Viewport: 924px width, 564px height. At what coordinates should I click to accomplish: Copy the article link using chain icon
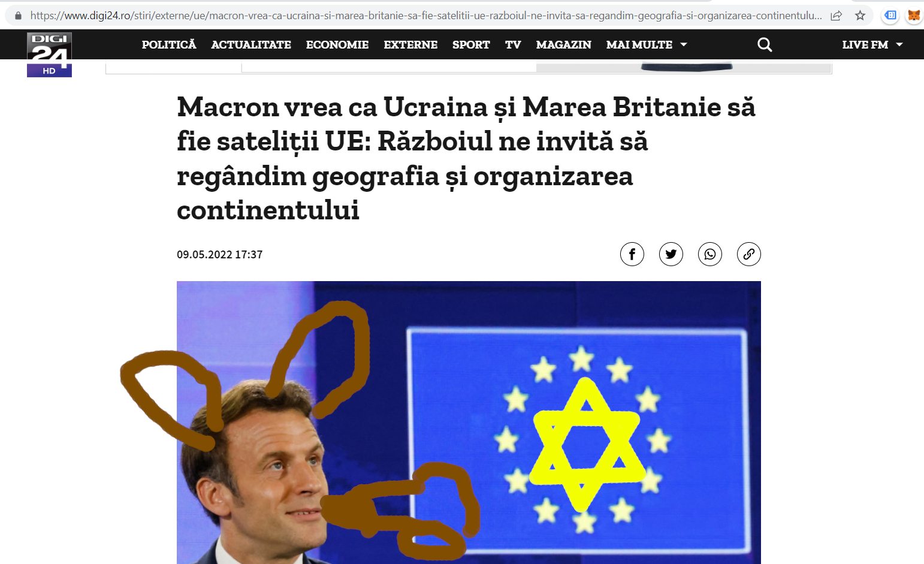pos(748,254)
